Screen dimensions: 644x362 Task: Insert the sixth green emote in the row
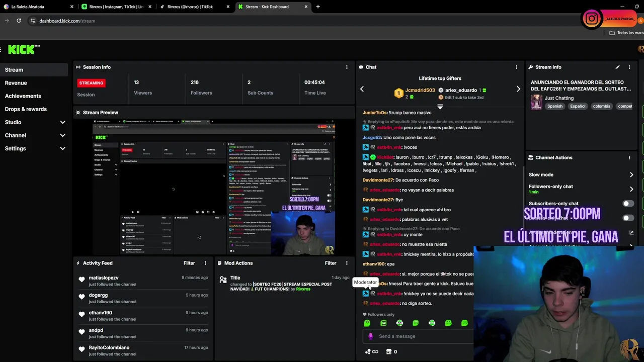pos(448,323)
